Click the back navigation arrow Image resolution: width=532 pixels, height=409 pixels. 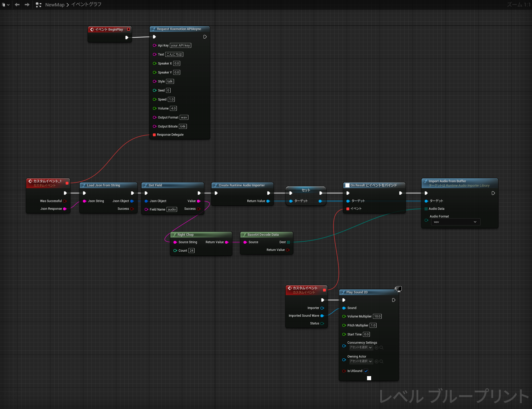17,4
